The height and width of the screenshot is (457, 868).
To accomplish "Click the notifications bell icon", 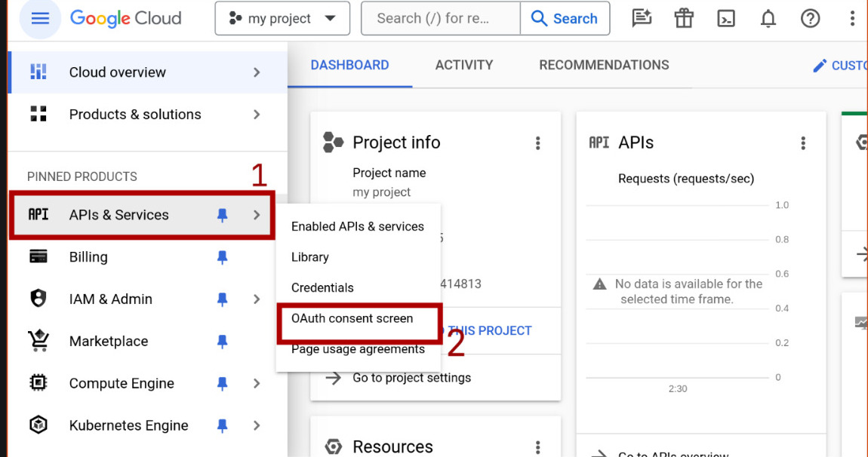I will pos(768,19).
